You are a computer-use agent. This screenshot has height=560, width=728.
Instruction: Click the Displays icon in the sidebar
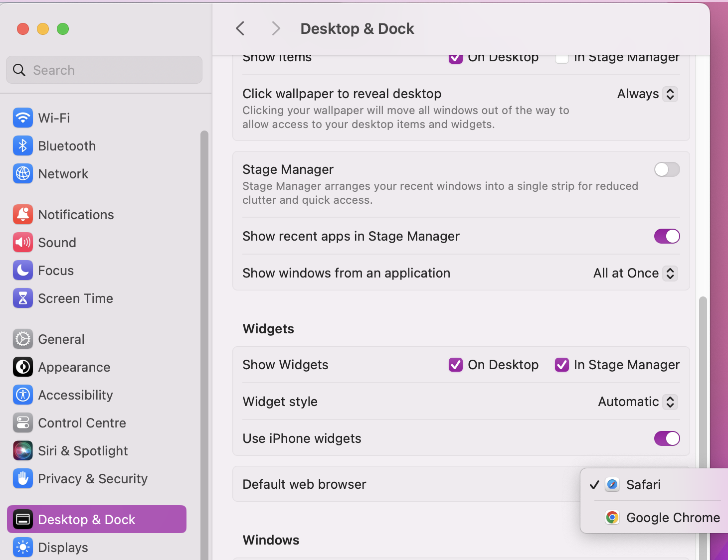[23, 547]
